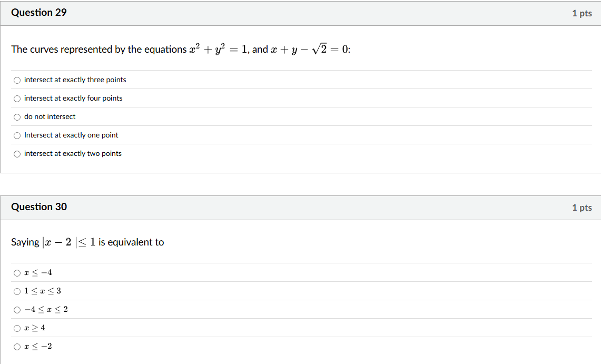The width and height of the screenshot is (601, 364).
Task: Click the Question 29 header
Action: [x=39, y=12]
